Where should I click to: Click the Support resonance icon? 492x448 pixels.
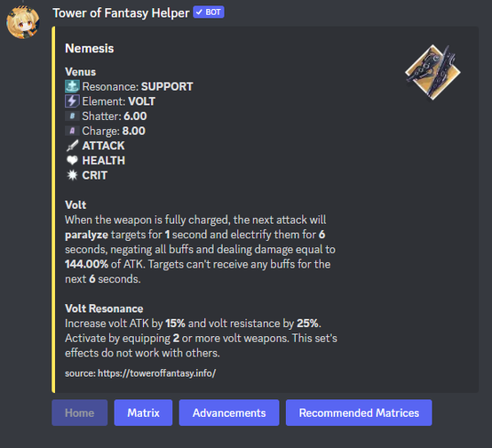click(72, 86)
